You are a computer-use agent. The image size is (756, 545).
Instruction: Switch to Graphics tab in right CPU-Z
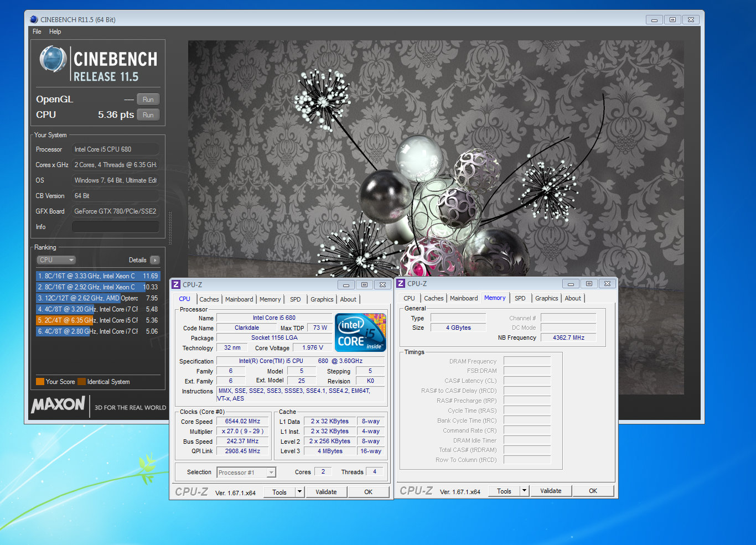tap(547, 298)
